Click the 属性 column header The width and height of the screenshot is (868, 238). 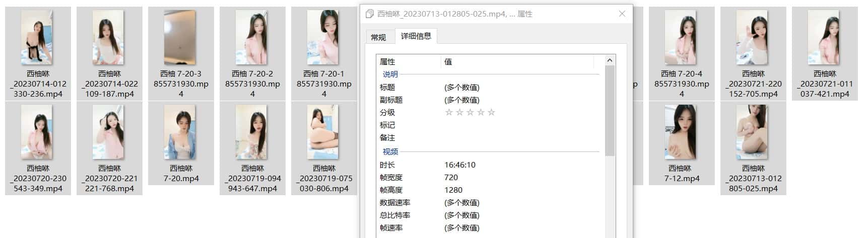(x=409, y=61)
